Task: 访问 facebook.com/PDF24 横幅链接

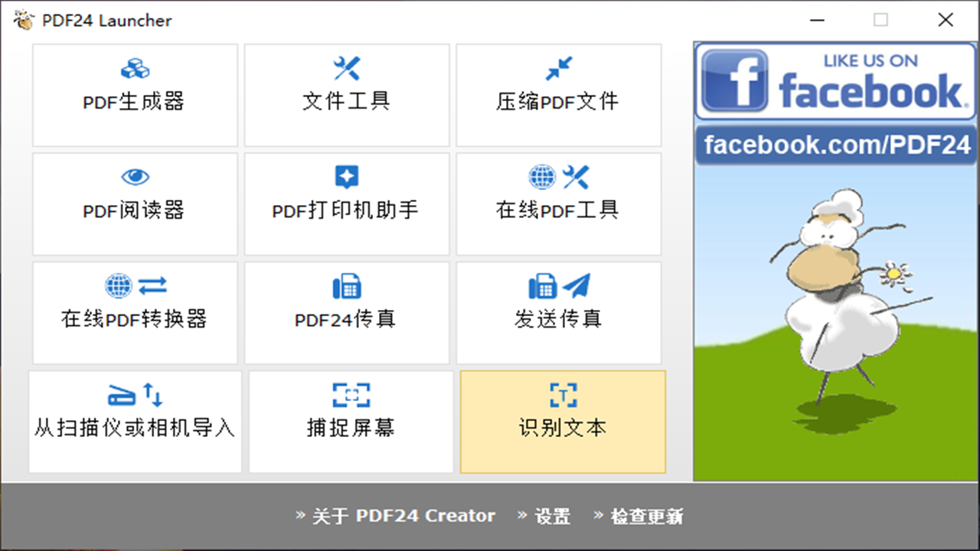Action: [834, 142]
